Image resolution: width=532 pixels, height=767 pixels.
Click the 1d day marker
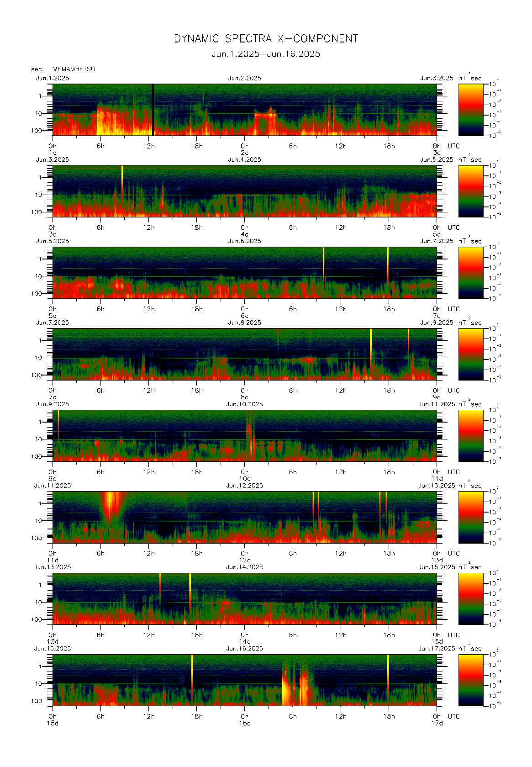click(x=53, y=153)
